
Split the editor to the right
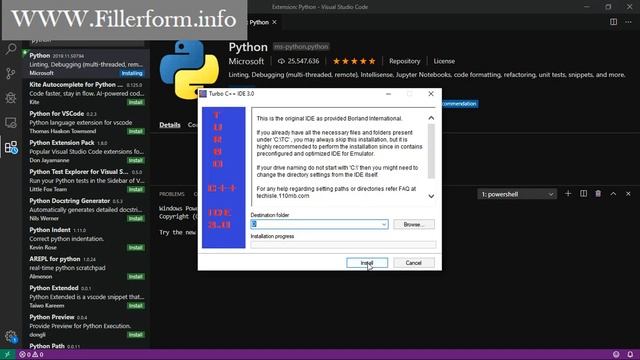[x=613, y=22]
